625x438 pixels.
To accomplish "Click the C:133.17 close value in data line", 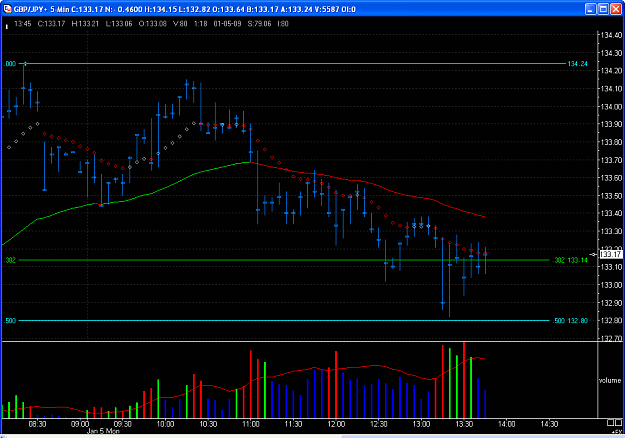I will (x=51, y=24).
